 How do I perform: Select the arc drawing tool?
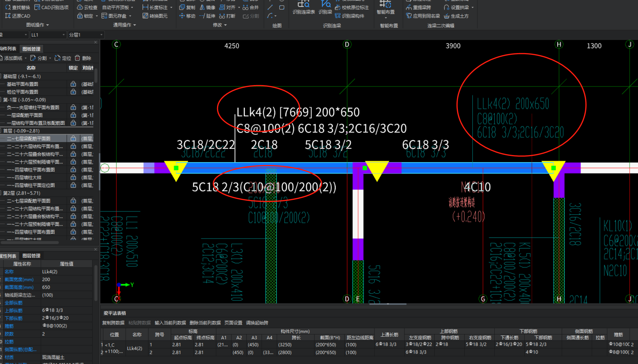[270, 16]
